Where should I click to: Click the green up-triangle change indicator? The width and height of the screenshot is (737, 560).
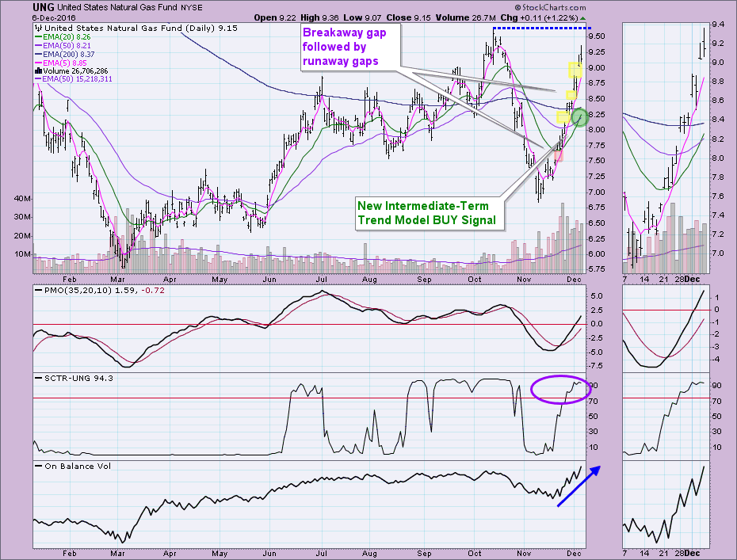(582, 18)
